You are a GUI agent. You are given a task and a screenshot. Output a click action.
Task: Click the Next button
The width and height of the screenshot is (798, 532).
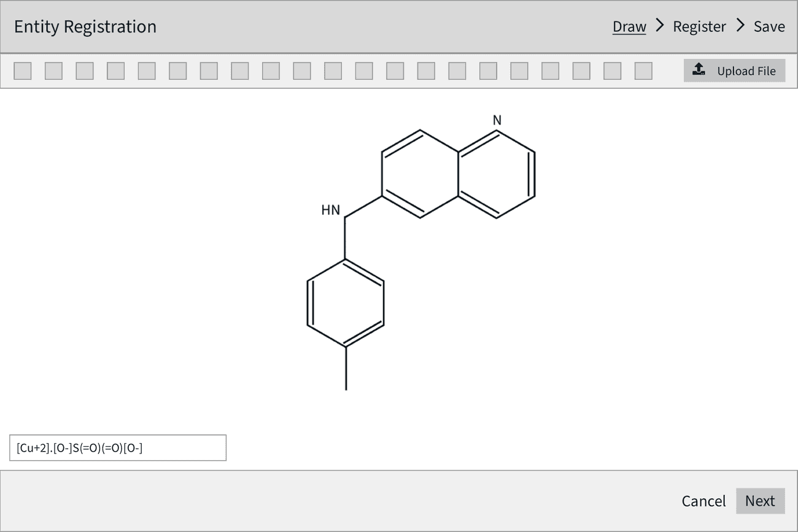tap(761, 501)
